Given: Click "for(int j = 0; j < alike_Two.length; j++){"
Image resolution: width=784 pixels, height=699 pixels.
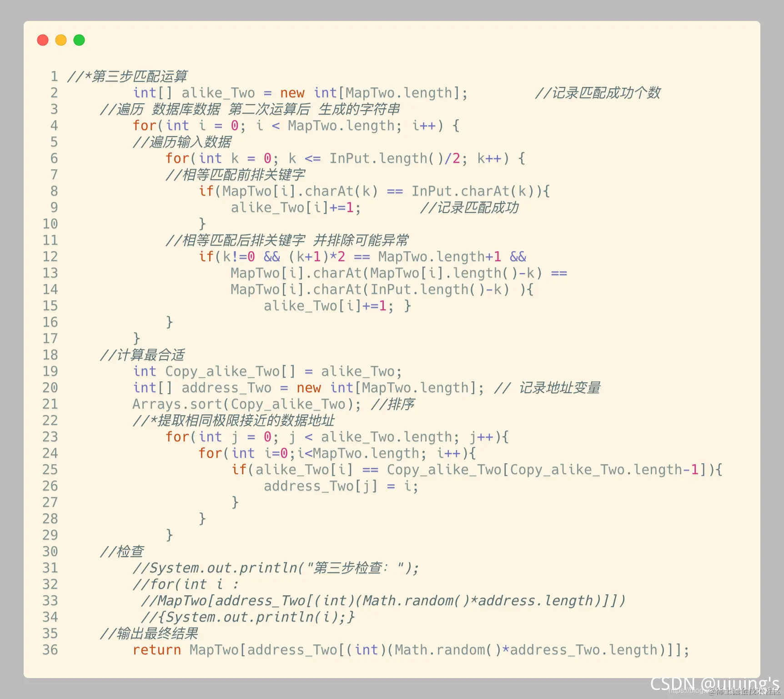Looking at the screenshot, I should point(337,437).
